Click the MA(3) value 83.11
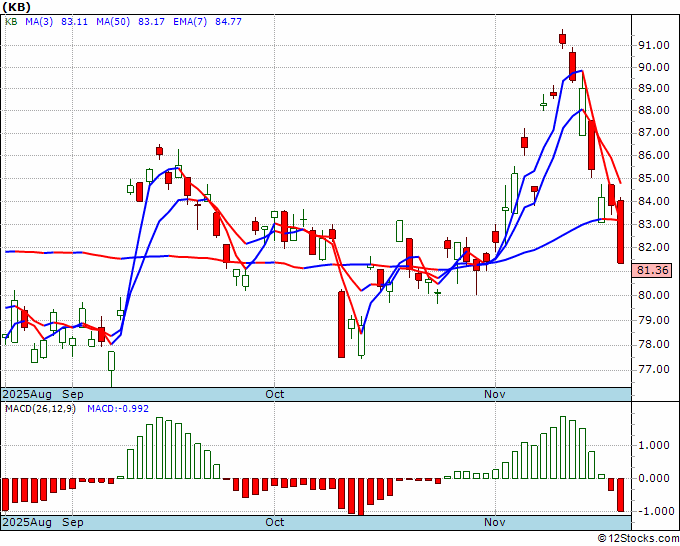Viewport: 680px width, 546px height. click(74, 22)
